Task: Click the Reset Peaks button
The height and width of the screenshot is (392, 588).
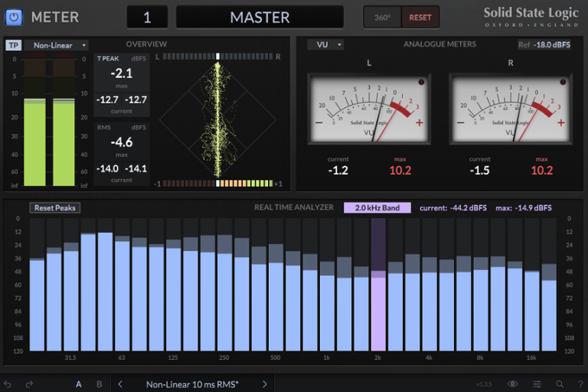Action: pyautogui.click(x=55, y=207)
